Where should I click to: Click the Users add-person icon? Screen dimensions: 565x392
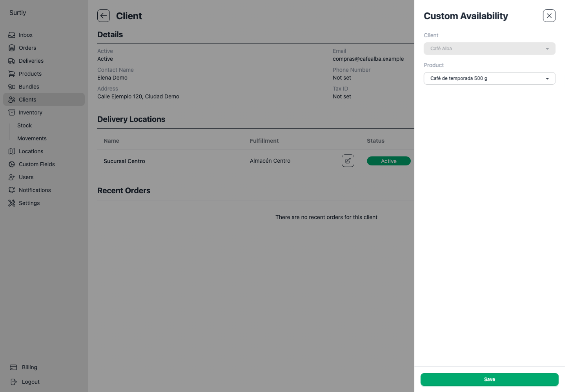pos(12,177)
